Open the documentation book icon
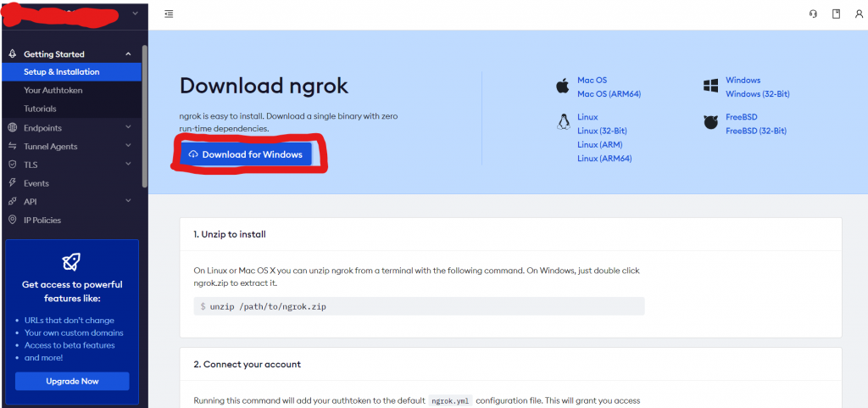The height and width of the screenshot is (408, 868). coord(836,14)
